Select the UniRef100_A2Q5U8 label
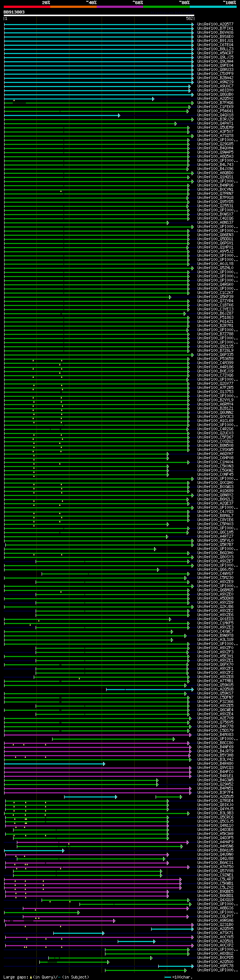The width and height of the screenshot is (240, 980). [x=215, y=689]
